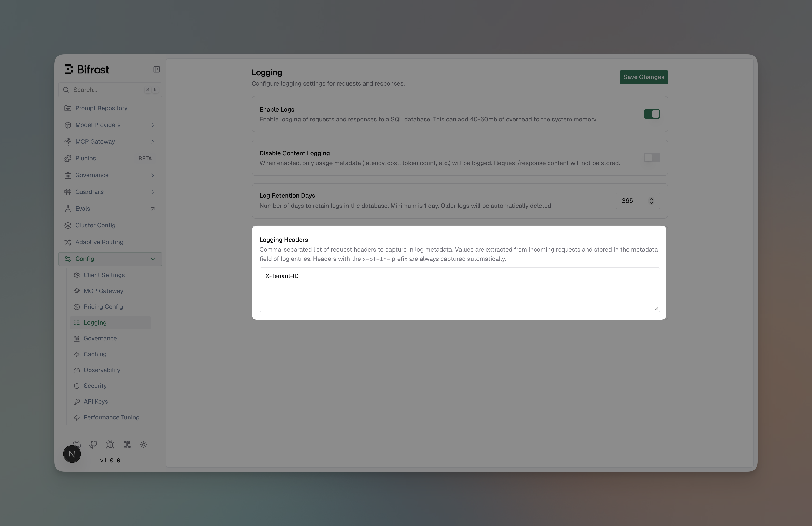Screen dimensions: 812x526
Task: Click the Save Changes button
Action: point(643,77)
